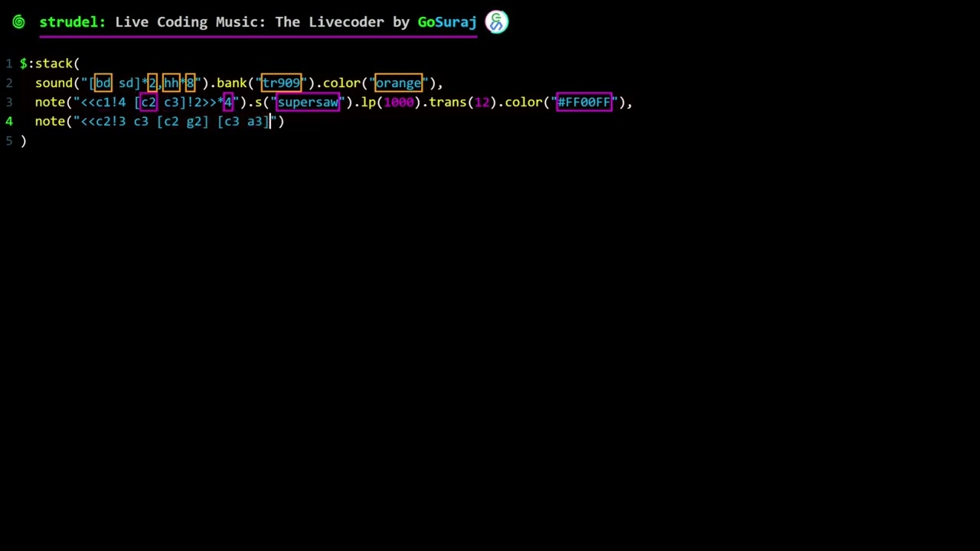Select line number 3 in the gutter

(x=9, y=102)
